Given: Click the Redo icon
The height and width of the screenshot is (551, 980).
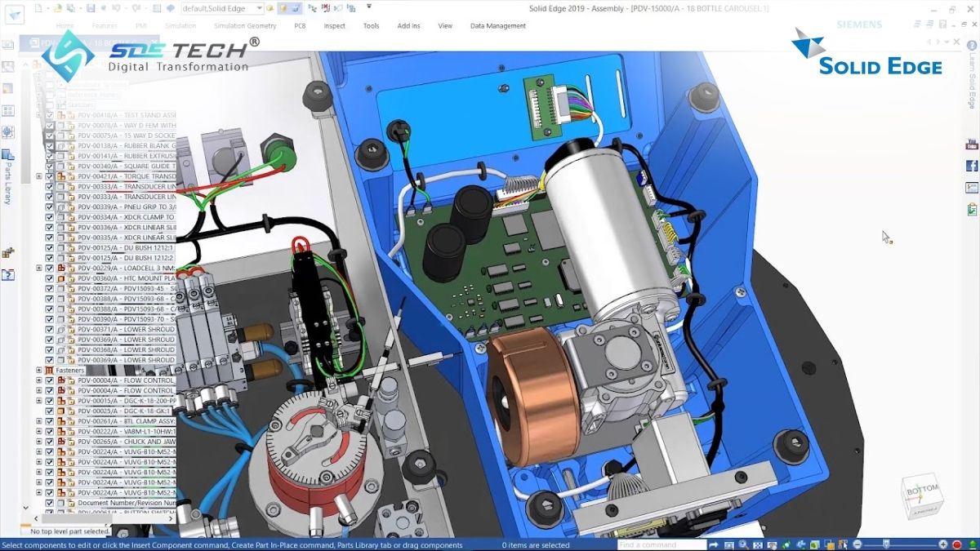Looking at the screenshot, I should [x=136, y=8].
